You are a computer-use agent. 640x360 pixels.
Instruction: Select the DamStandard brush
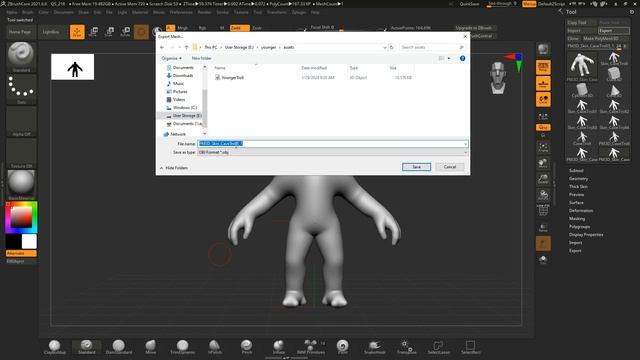pyautogui.click(x=119, y=347)
